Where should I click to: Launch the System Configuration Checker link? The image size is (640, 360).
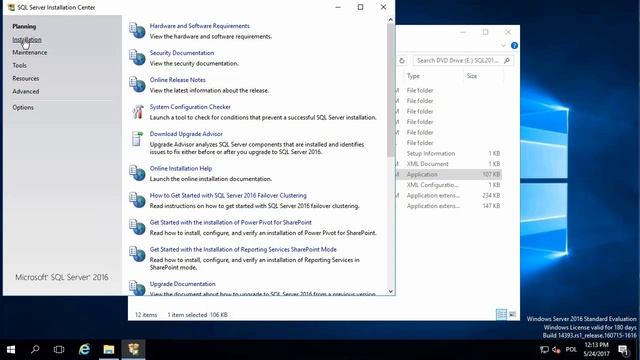coord(190,107)
